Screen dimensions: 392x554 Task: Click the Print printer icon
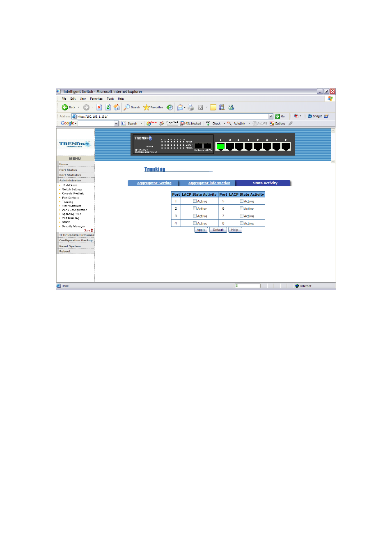point(191,107)
